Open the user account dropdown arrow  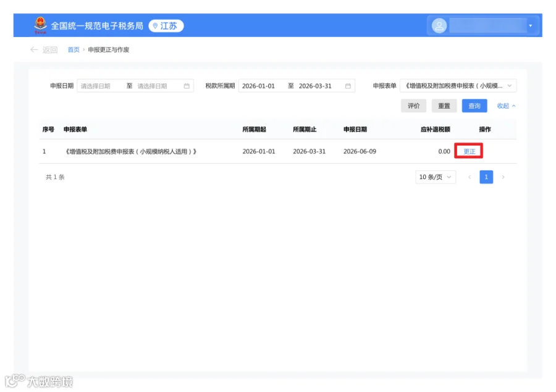coord(531,26)
